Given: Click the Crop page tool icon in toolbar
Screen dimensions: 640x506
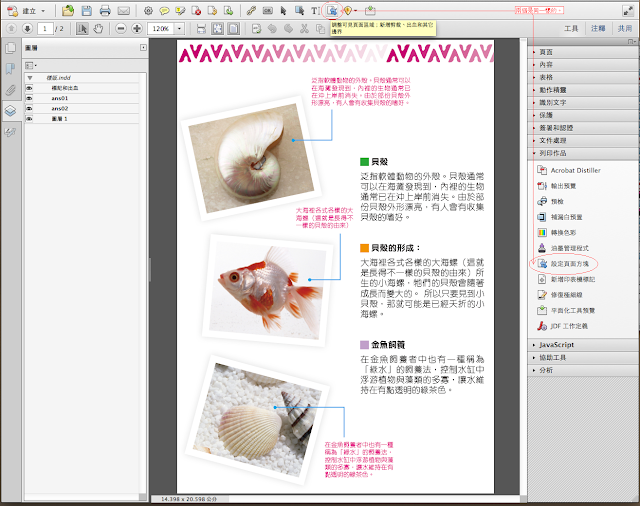Looking at the screenshot, I should 332,11.
